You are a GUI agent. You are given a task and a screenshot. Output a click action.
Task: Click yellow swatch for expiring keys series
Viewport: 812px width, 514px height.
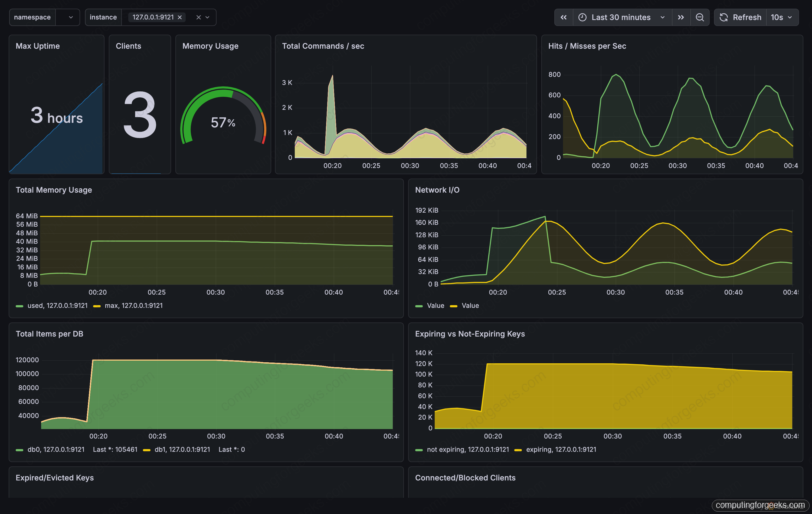pyautogui.click(x=518, y=450)
